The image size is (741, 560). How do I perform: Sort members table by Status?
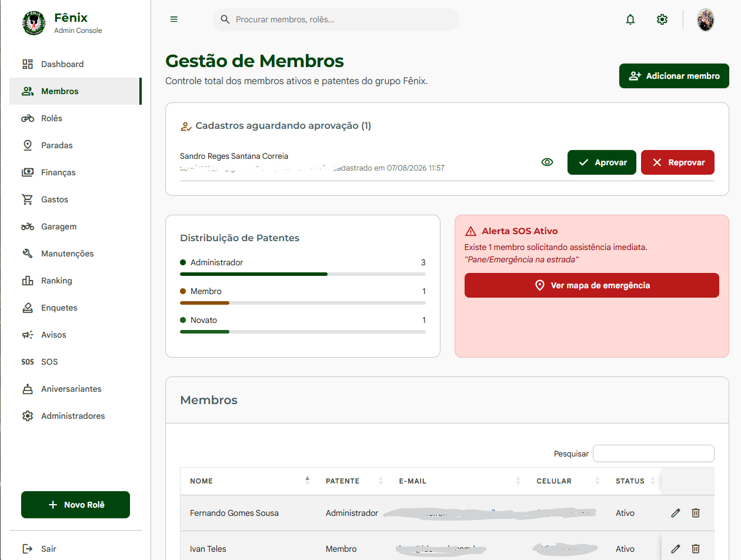(634, 481)
